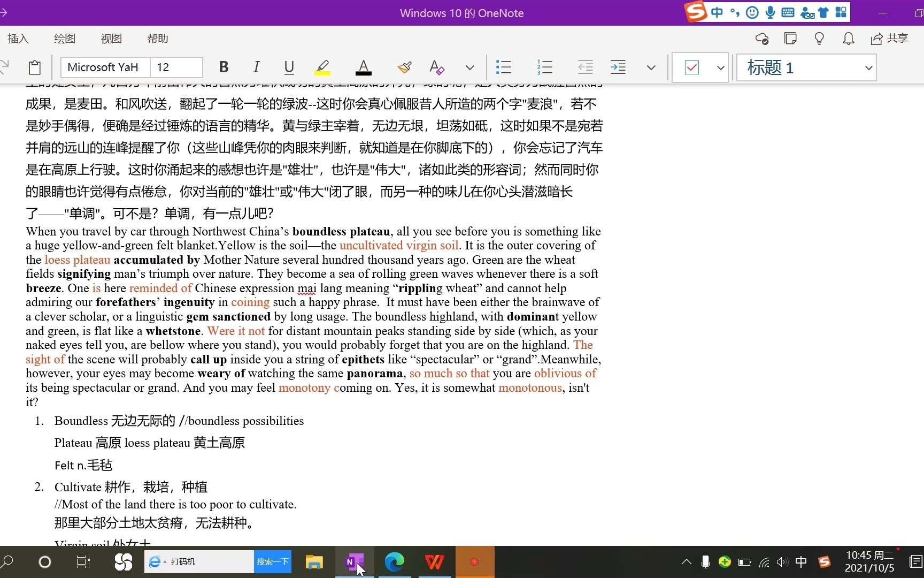Viewport: 924px width, 578px height.
Task: Open the tags dropdown arrow
Action: (720, 67)
